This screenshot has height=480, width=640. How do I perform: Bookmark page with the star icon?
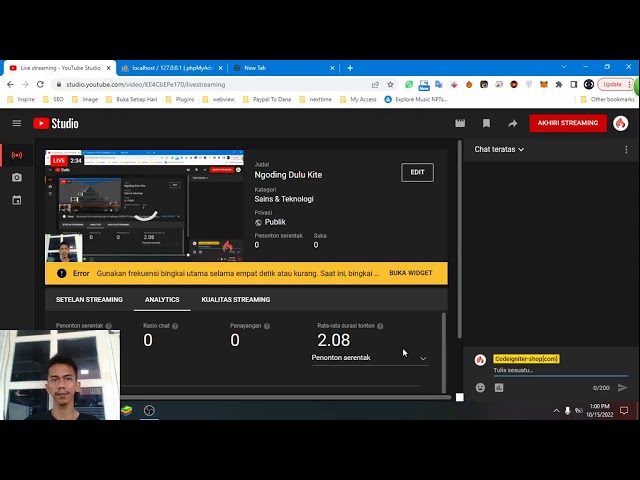click(390, 84)
